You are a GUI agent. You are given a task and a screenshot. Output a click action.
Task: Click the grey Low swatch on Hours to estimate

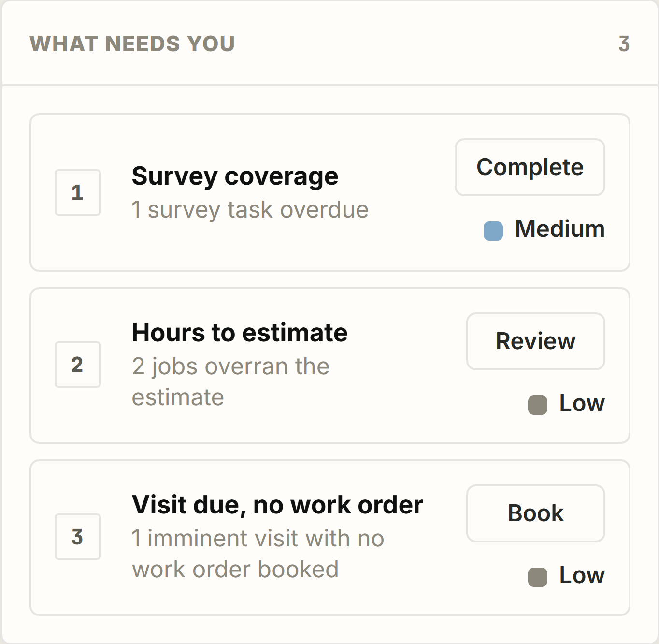(x=538, y=405)
